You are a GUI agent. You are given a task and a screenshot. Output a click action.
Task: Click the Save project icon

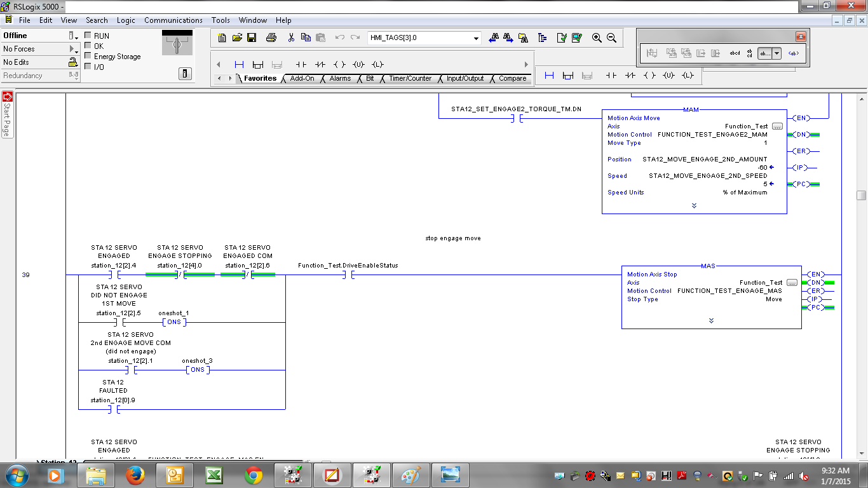[x=252, y=37]
